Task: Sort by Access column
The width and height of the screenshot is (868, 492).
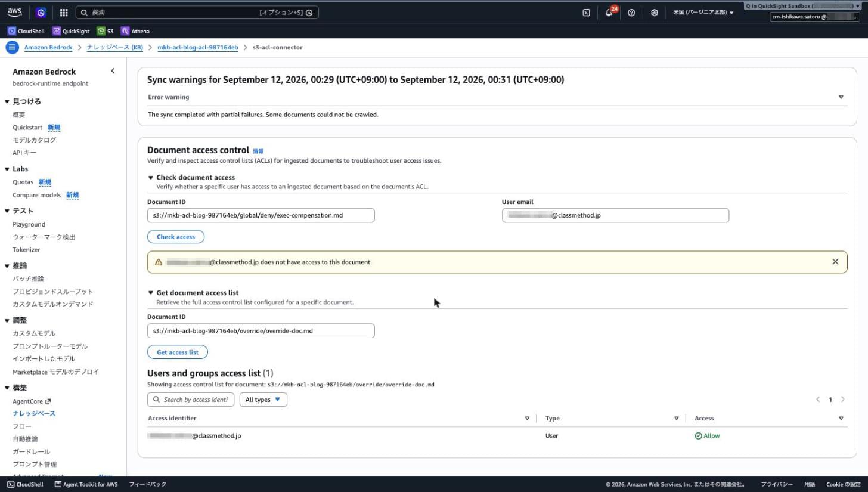Action: (841, 418)
